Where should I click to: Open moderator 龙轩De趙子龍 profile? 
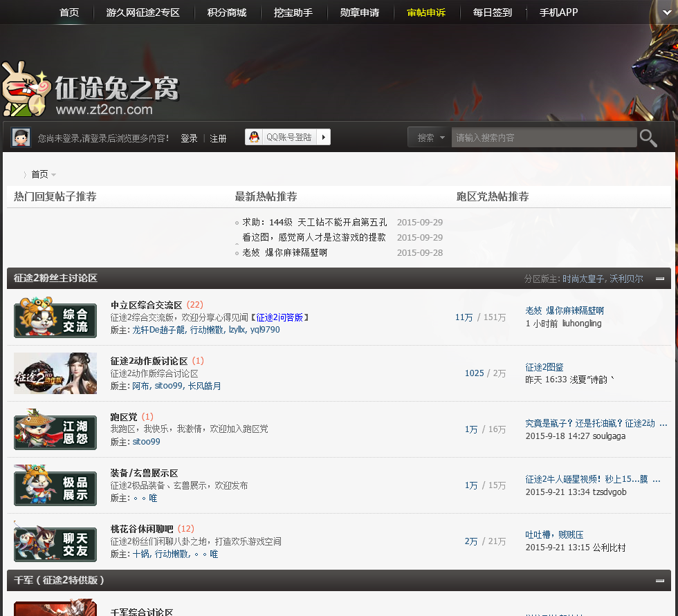158,330
